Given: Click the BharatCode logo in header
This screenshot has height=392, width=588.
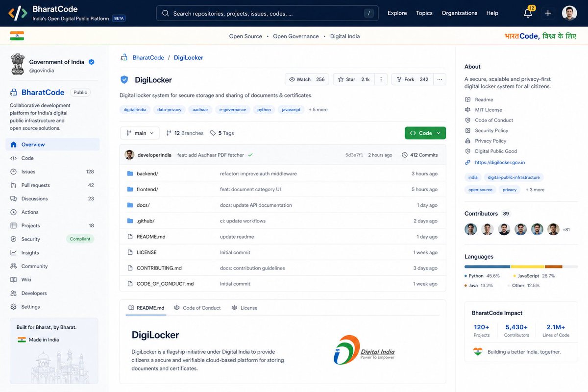Looking at the screenshot, I should click(x=17, y=13).
